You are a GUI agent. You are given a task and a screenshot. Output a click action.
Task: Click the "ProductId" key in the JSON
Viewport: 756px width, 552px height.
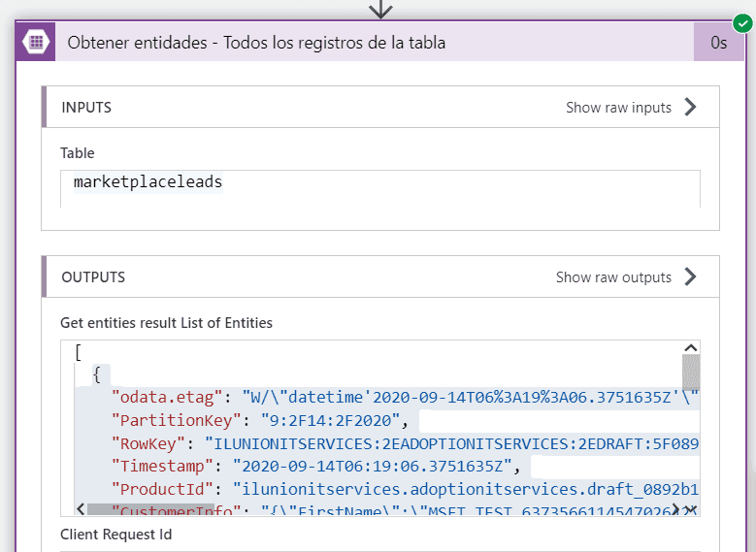[x=162, y=489]
